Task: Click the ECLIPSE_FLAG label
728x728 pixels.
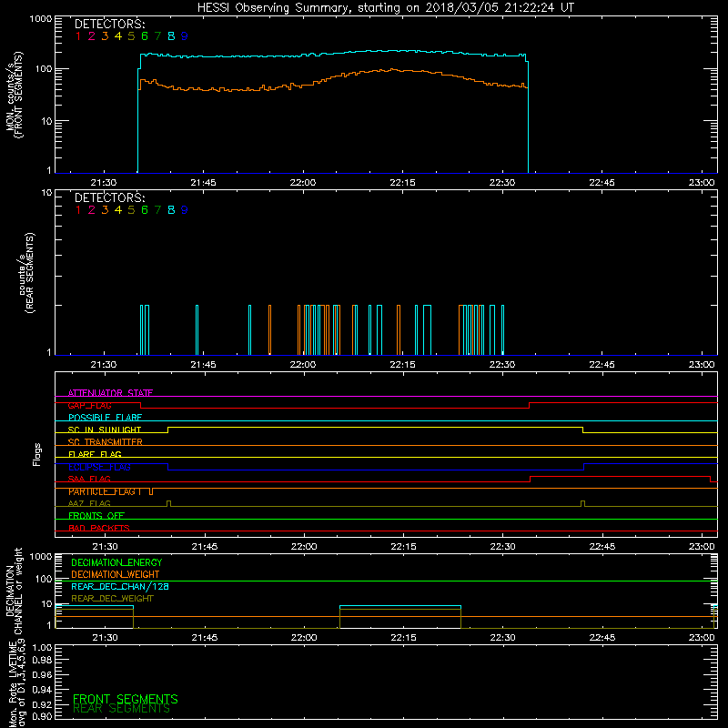Action: (x=99, y=467)
